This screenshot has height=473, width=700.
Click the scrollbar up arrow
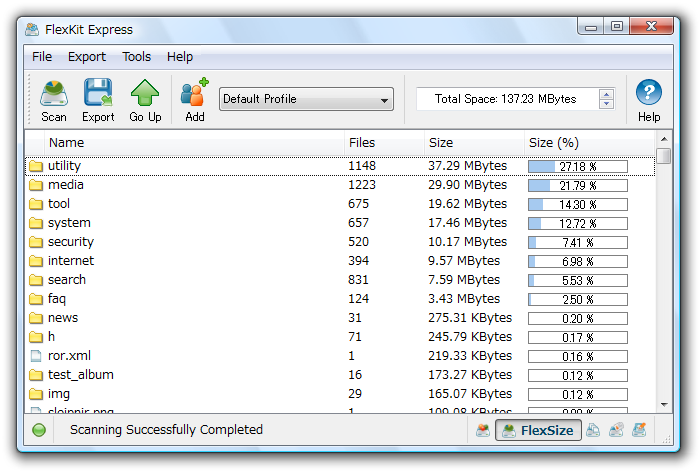[x=664, y=139]
